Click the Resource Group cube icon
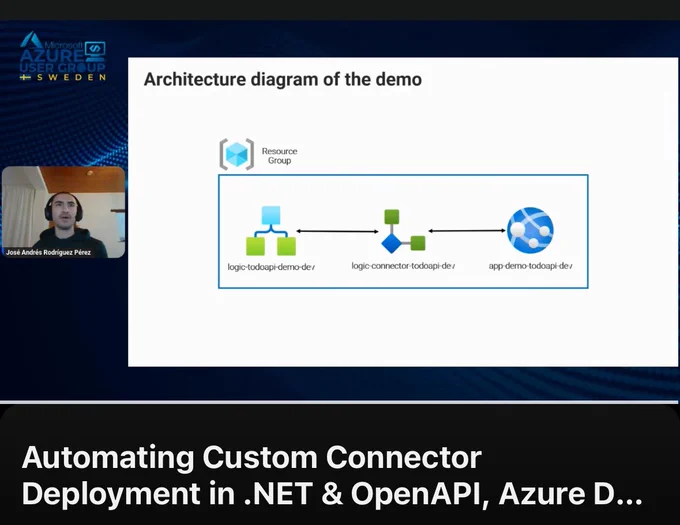 (237, 154)
